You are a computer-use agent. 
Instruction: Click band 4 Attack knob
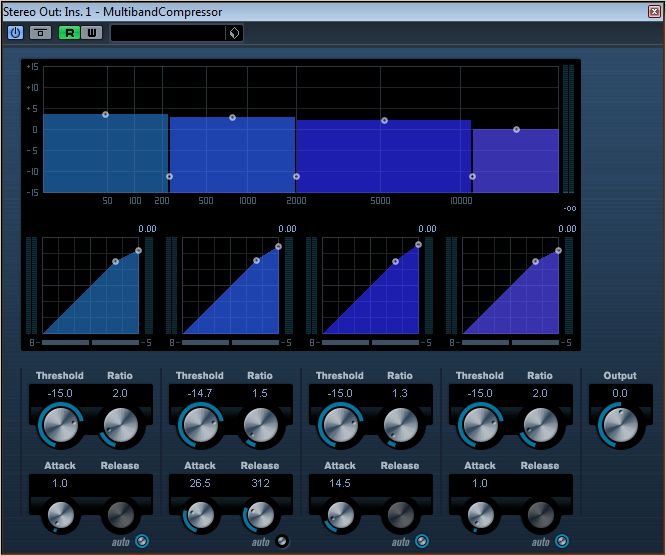point(480,515)
